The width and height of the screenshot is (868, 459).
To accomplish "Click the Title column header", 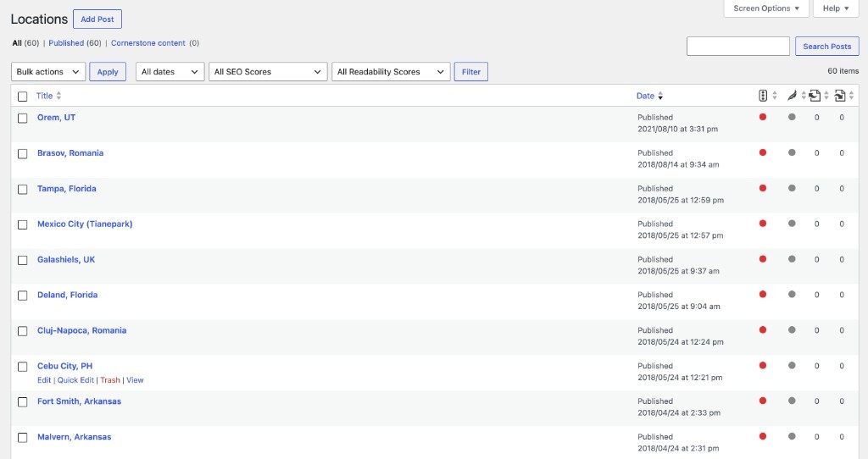I will pyautogui.click(x=44, y=96).
